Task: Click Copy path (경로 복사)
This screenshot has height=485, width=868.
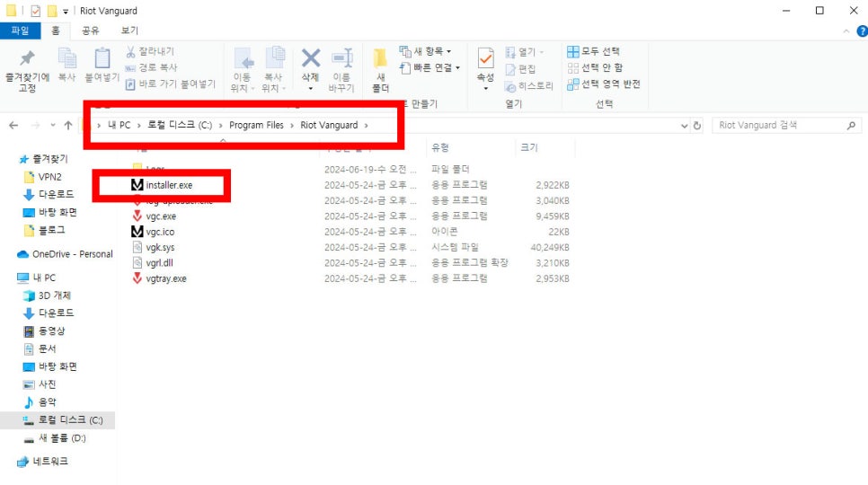Action: pos(151,67)
